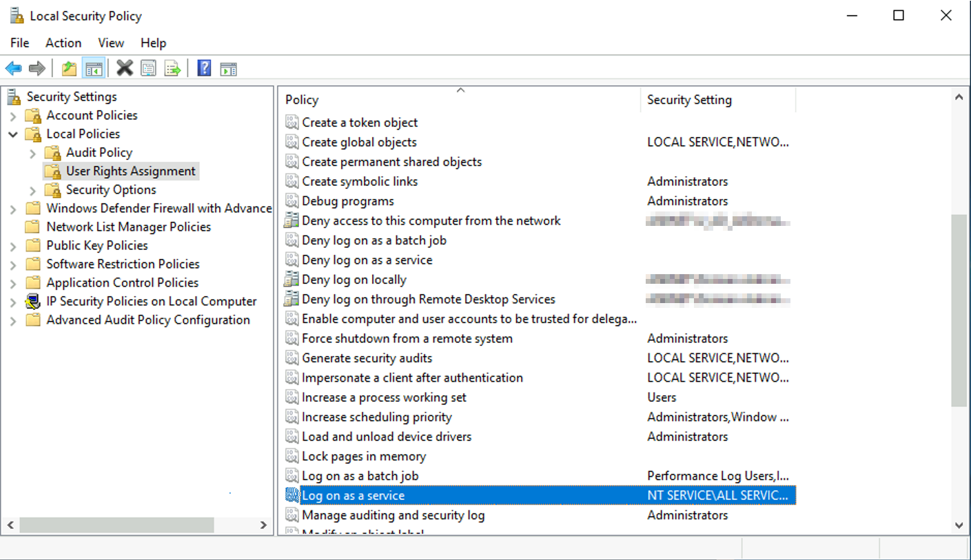Sort by the Security Setting column header
Image resolution: width=971 pixels, height=560 pixels.
pyautogui.click(x=718, y=100)
